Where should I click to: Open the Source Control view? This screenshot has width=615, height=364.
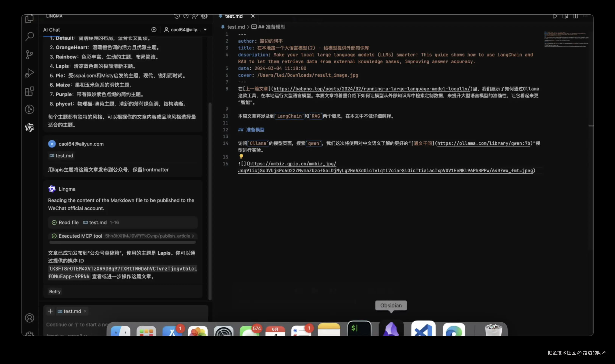[x=30, y=54]
